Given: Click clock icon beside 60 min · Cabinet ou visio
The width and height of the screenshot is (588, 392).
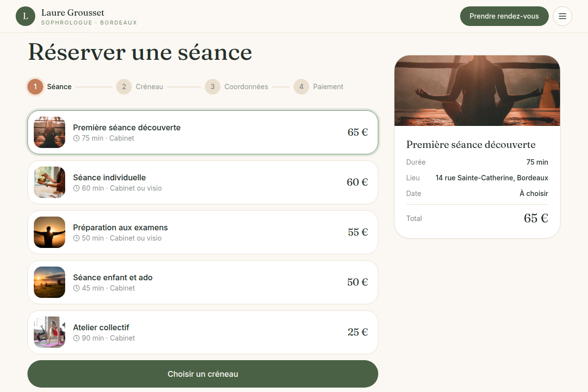Looking at the screenshot, I should tap(76, 188).
